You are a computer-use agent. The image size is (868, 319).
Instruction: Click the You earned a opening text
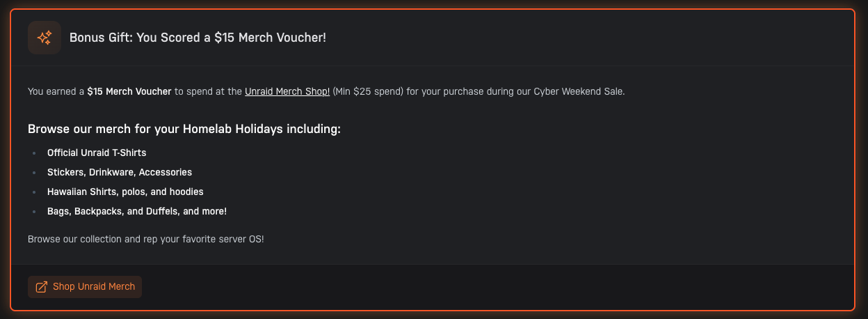[56, 92]
